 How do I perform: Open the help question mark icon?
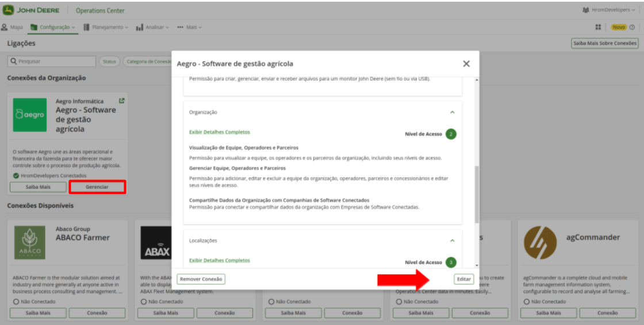point(632,27)
